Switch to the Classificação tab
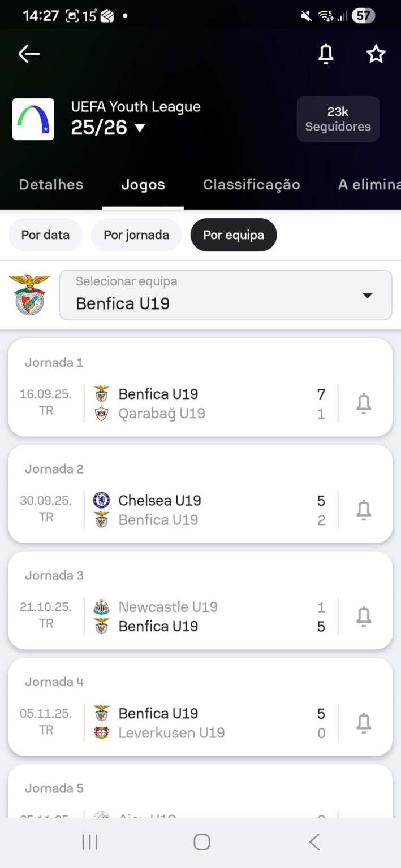401x868 pixels. pyautogui.click(x=251, y=184)
